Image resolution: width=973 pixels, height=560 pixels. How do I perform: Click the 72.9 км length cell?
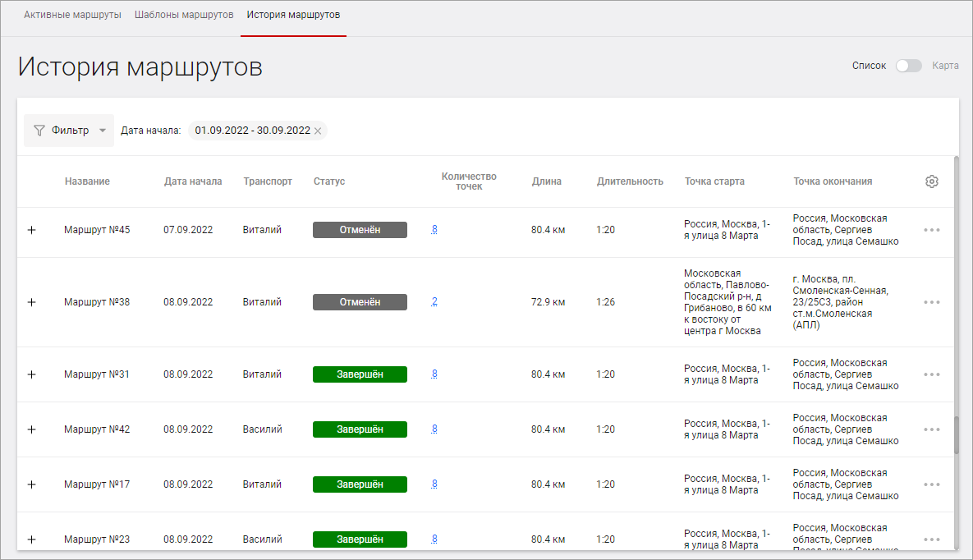tap(548, 302)
